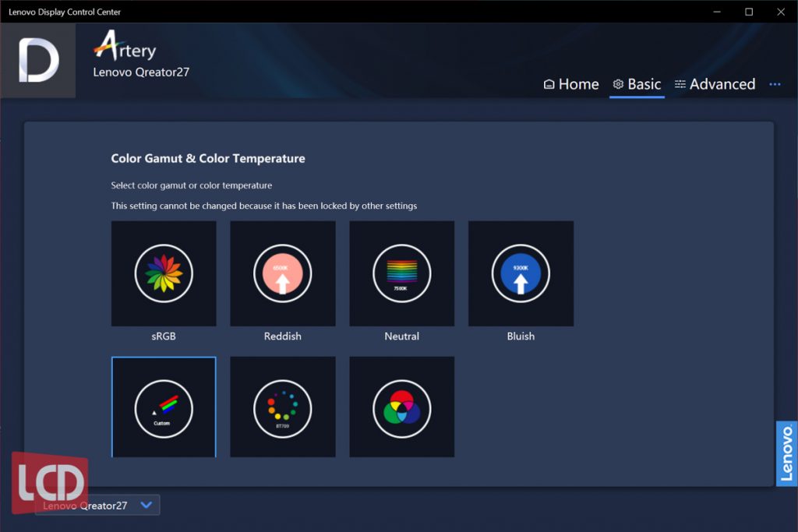Select the sRGB color gamut tile
The width and height of the screenshot is (798, 532).
(x=164, y=273)
